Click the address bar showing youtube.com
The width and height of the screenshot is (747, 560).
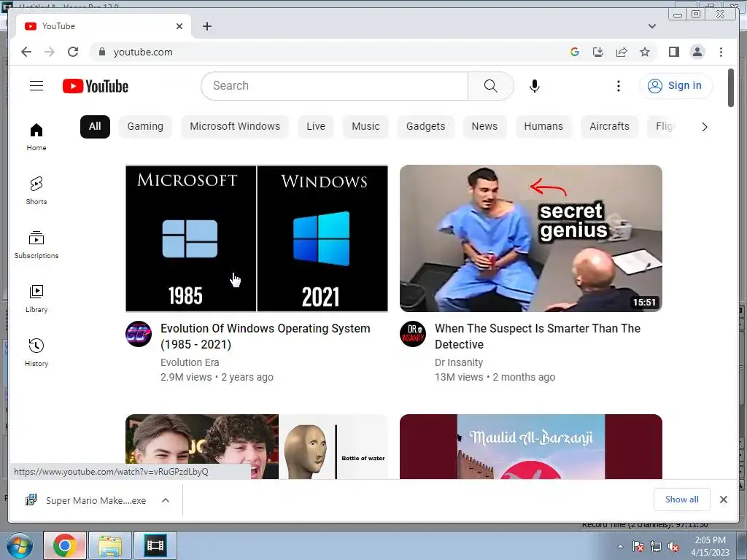pos(329,52)
